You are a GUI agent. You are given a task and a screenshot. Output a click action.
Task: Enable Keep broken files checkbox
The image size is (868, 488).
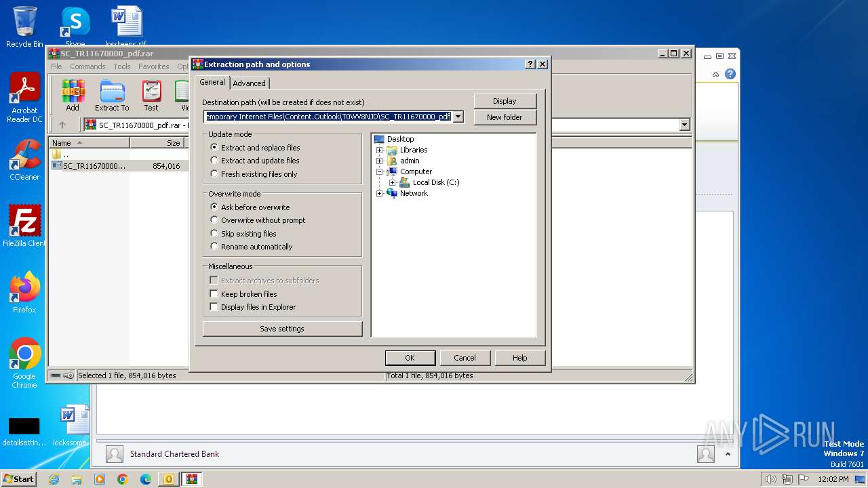214,293
